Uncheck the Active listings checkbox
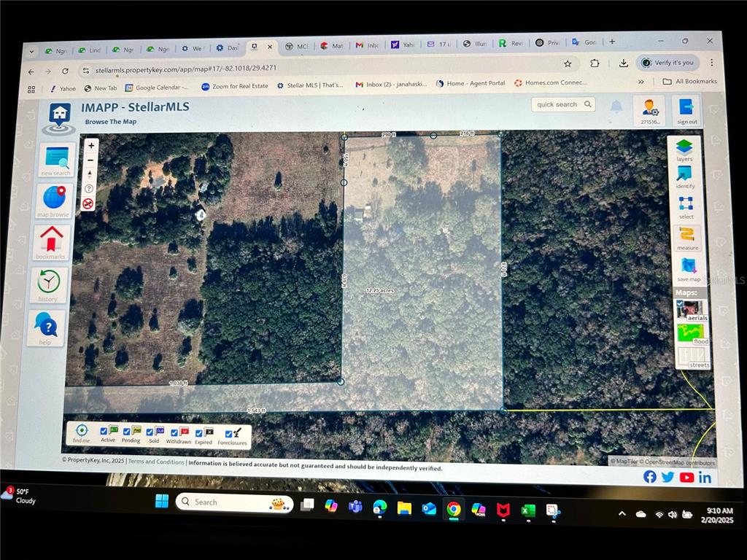The image size is (747, 560). click(104, 432)
